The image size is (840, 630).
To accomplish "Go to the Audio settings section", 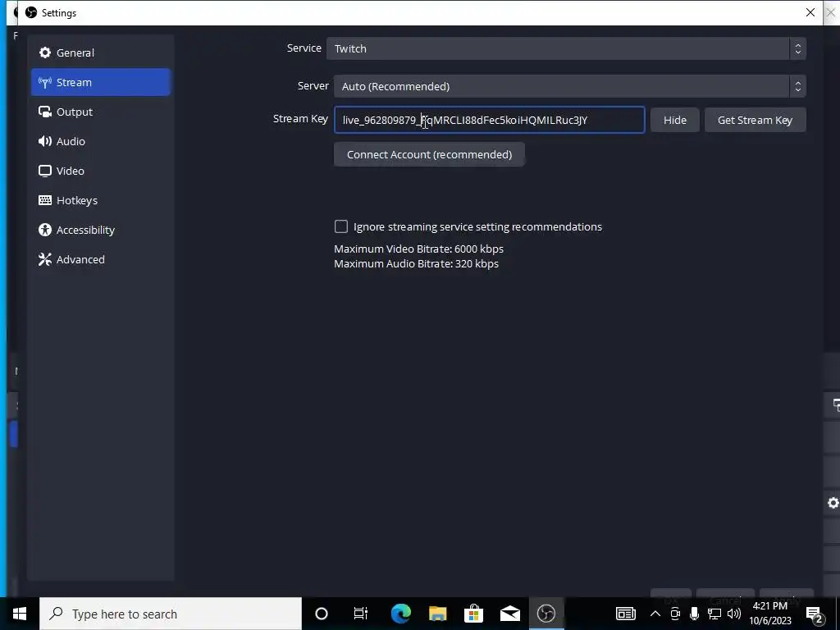I will (101, 141).
